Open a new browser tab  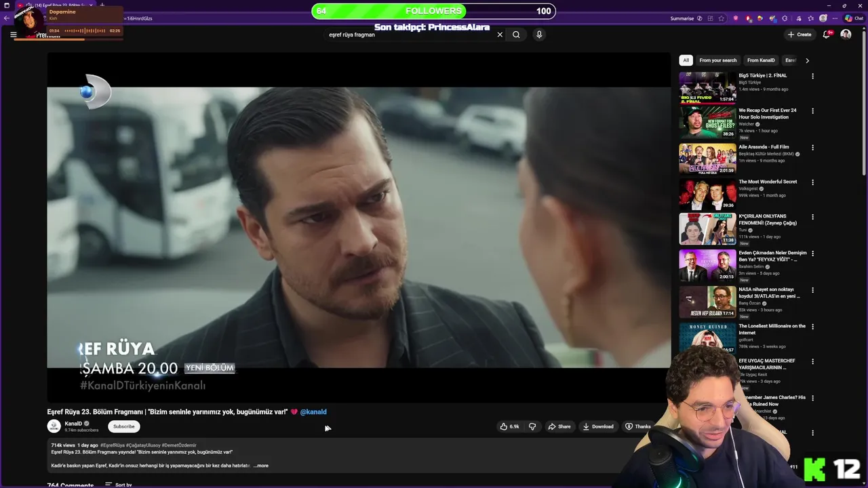tap(102, 5)
